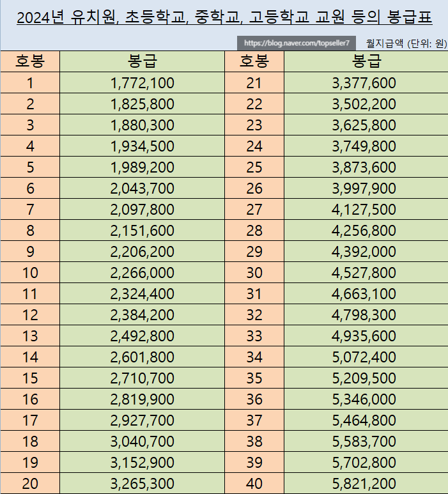Click the salary cell 4,663,100

(366, 294)
